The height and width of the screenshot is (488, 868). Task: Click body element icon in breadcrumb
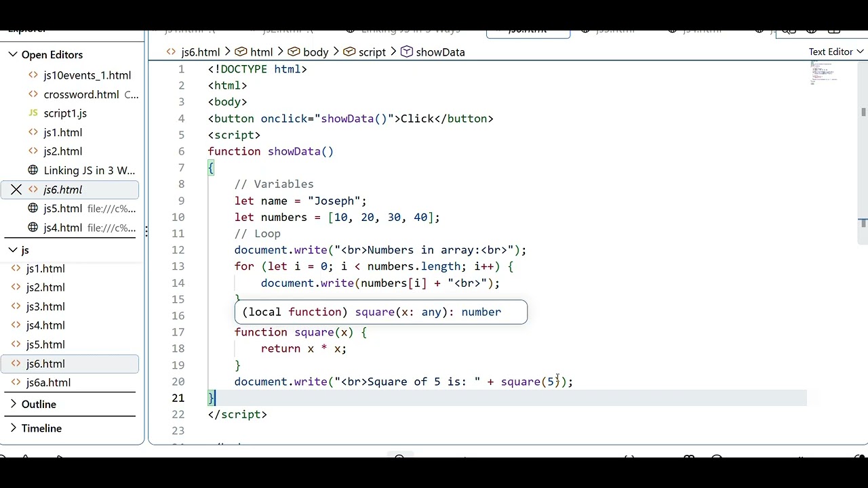click(x=294, y=52)
